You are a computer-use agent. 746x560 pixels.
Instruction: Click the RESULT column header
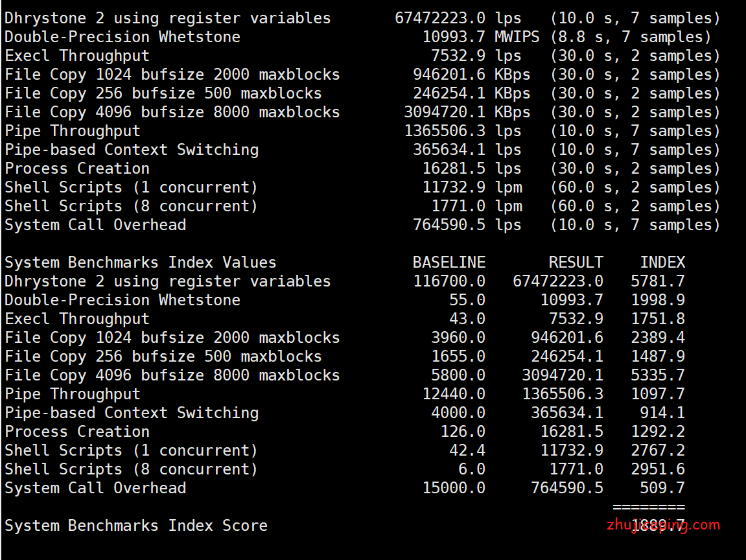pos(576,262)
